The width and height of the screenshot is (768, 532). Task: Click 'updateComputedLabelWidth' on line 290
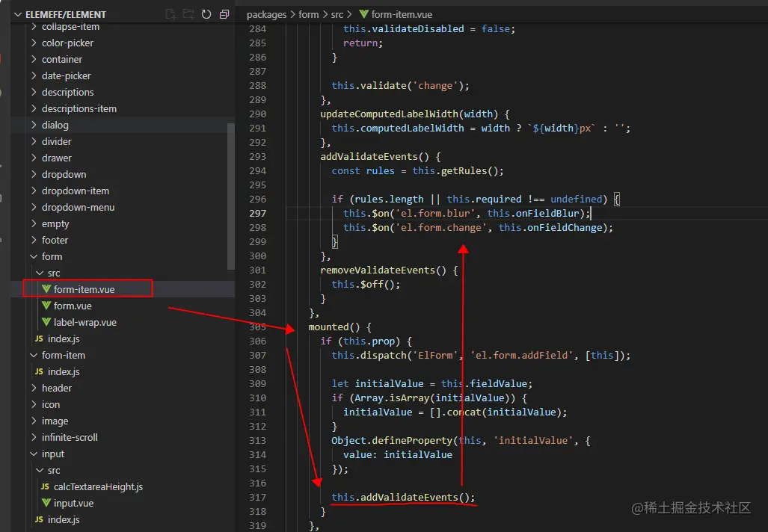pos(390,114)
